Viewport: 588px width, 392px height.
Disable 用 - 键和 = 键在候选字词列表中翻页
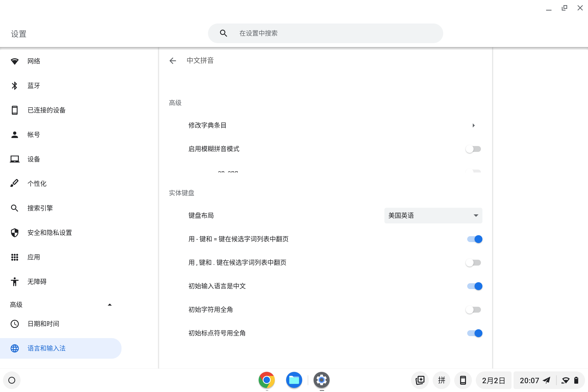point(474,239)
